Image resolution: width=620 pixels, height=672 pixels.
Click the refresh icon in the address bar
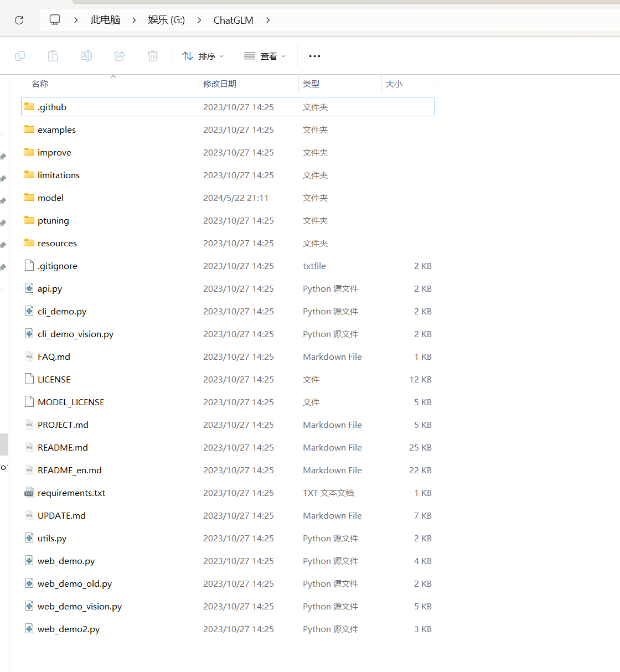coord(19,20)
